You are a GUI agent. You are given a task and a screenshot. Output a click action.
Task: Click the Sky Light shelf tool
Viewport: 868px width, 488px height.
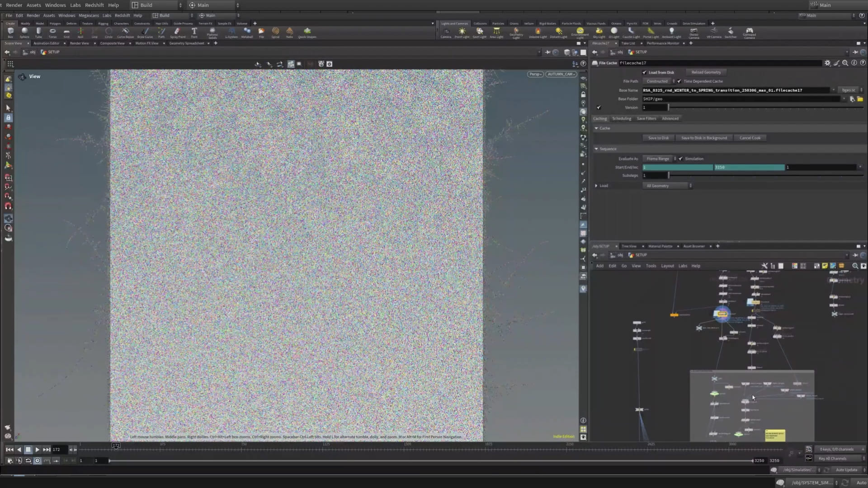click(599, 32)
